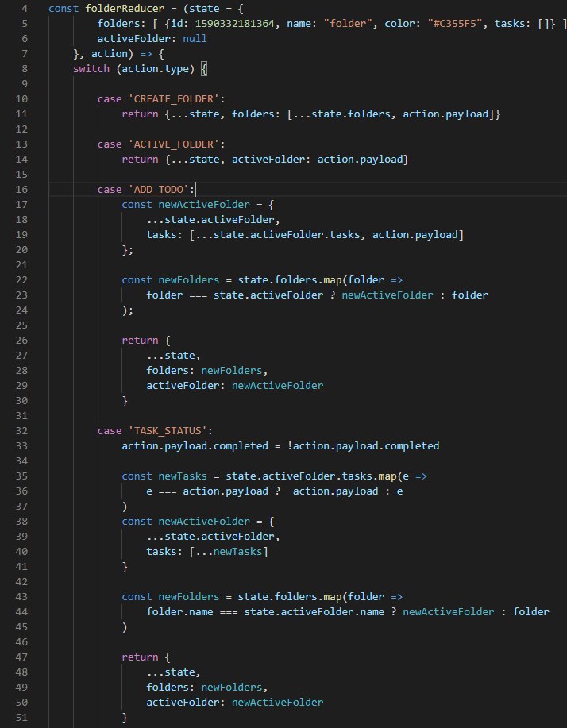Click line number 13 in the gutter
This screenshot has height=728, width=567.
[21, 144]
